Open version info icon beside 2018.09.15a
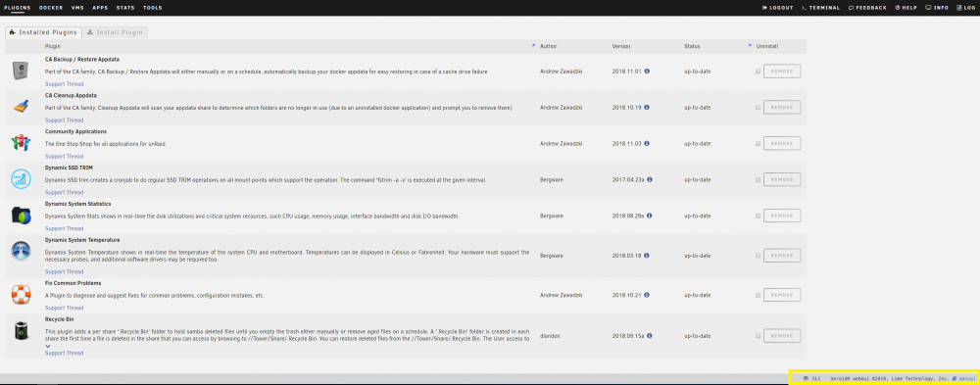Viewport: 980px width, 385px height. [x=650, y=337]
